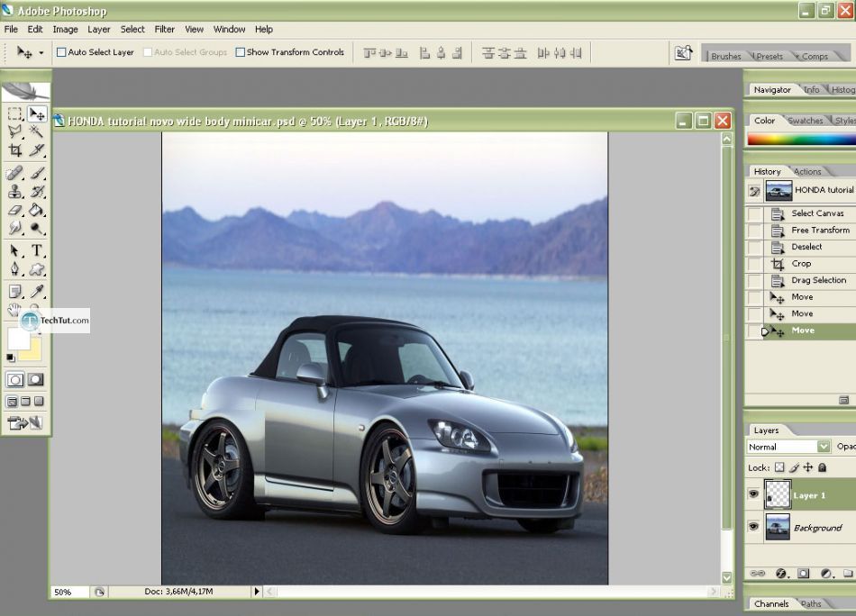Click the zoom percentage field 50%
Screen dimensions: 856x616
[70, 592]
